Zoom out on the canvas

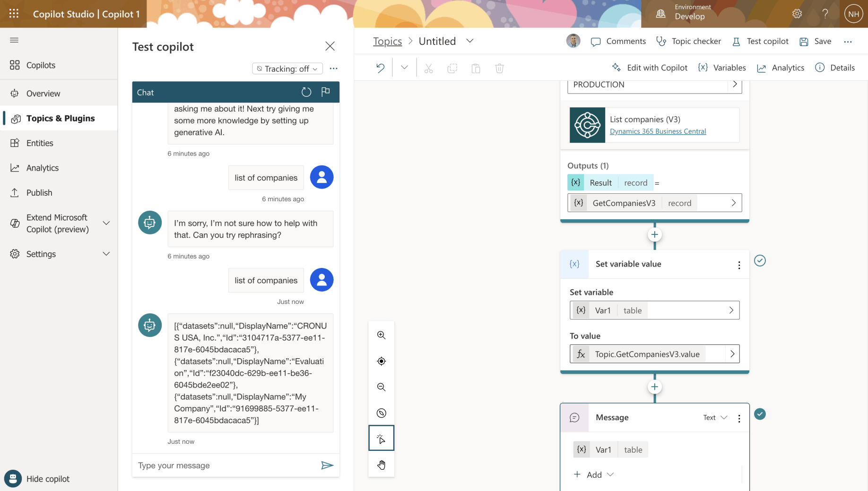[382, 387]
